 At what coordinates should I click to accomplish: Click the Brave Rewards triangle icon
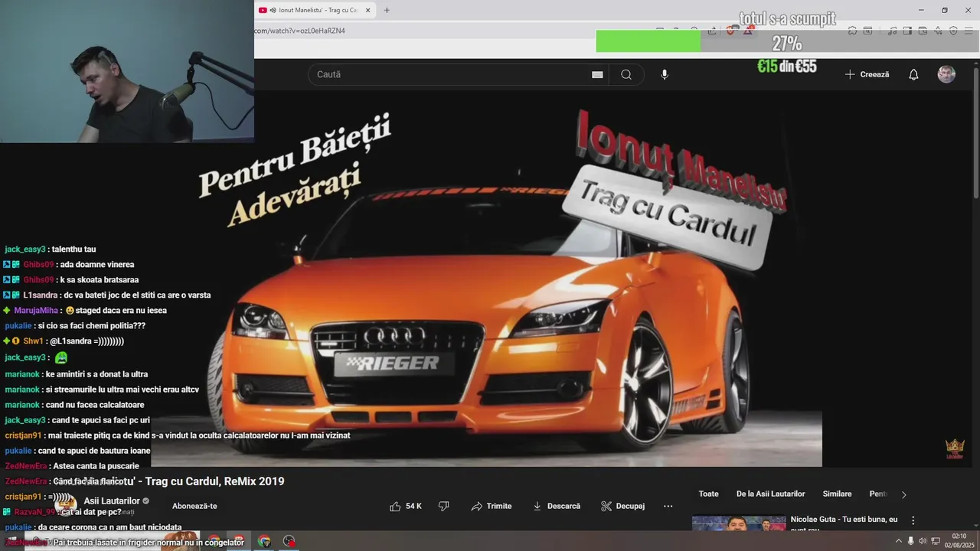(x=748, y=31)
